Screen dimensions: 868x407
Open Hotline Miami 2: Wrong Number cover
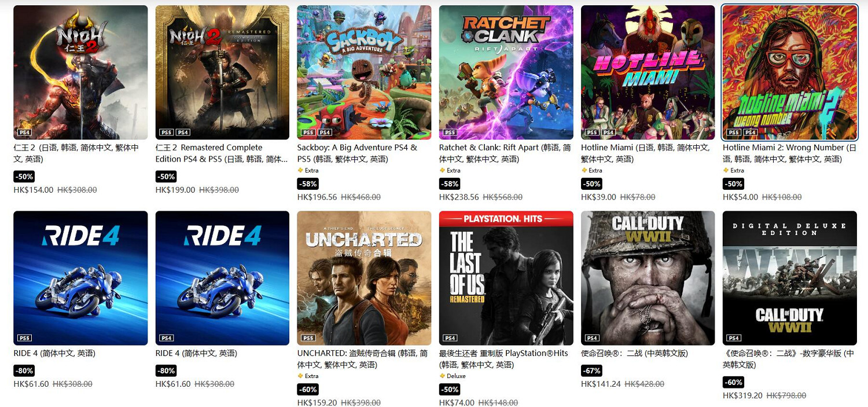point(790,72)
